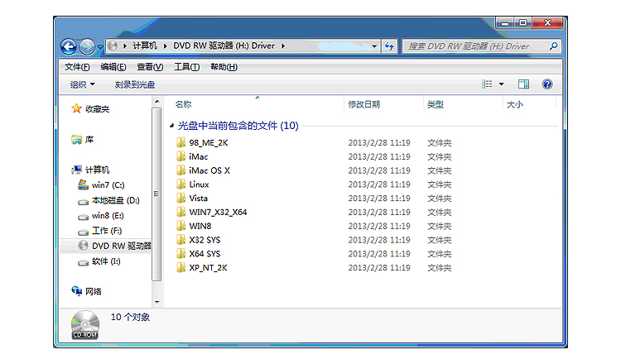Expand arrow after Driver breadcrumb
Viewport: 621px width, 364px height.
pyautogui.click(x=283, y=45)
